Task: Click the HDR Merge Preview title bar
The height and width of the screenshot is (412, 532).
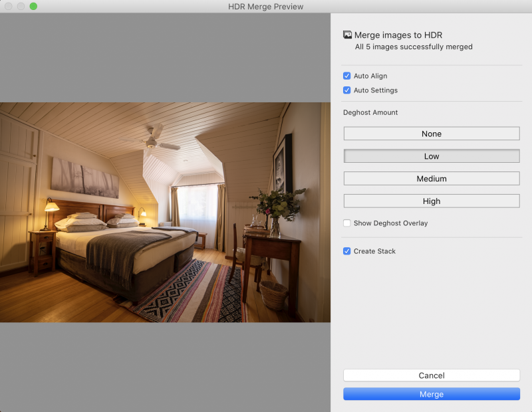Action: (x=266, y=6)
